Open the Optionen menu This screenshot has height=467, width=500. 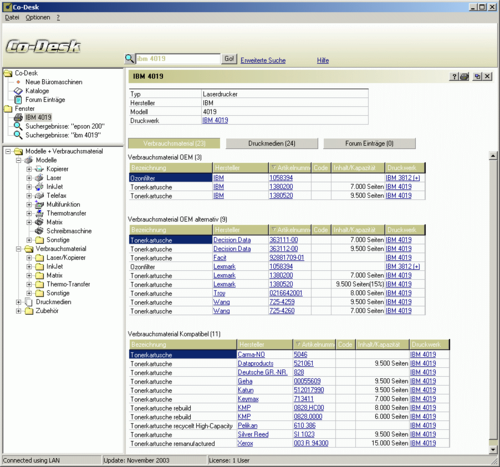(38, 17)
